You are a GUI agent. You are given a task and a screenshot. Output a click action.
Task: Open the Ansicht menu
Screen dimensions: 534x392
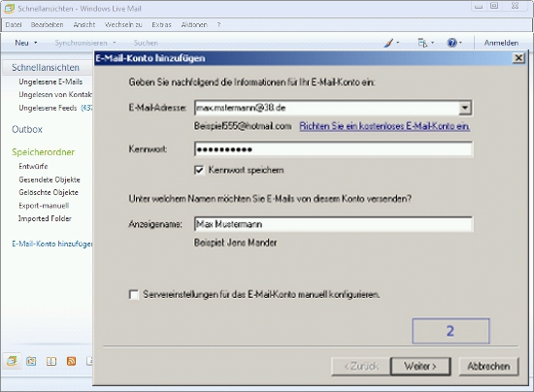(x=84, y=25)
